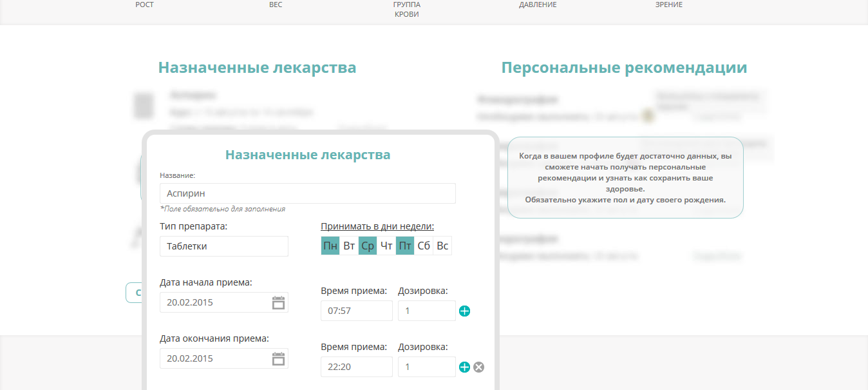Image resolution: width=868 pixels, height=390 pixels.
Task: Click the Дата окончания приема date field
Action: pos(214,358)
